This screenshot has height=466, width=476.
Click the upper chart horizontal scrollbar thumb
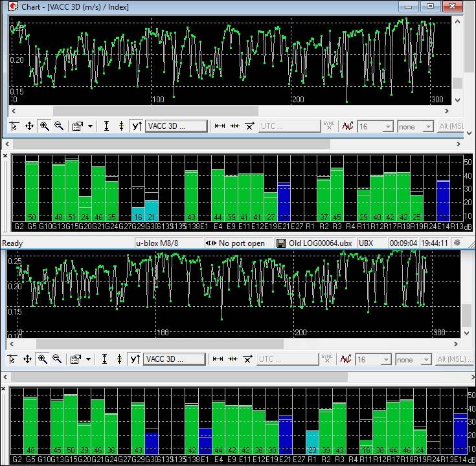coord(155,111)
